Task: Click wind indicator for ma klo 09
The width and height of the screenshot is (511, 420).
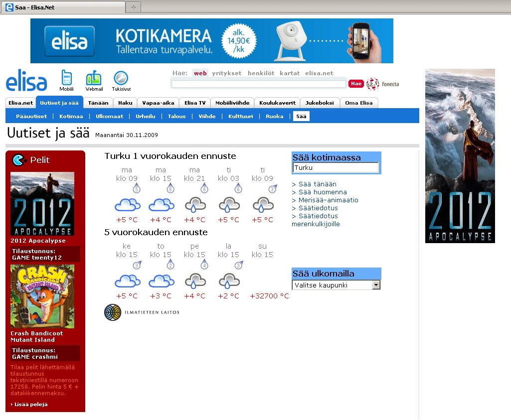Action: pyautogui.click(x=137, y=188)
